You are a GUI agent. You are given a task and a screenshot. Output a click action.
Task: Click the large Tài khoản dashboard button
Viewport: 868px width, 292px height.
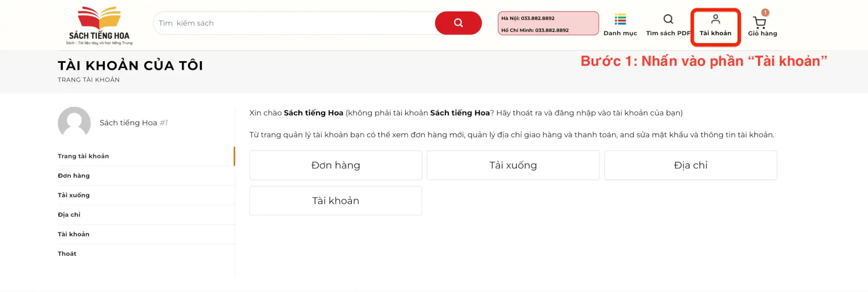click(x=336, y=201)
